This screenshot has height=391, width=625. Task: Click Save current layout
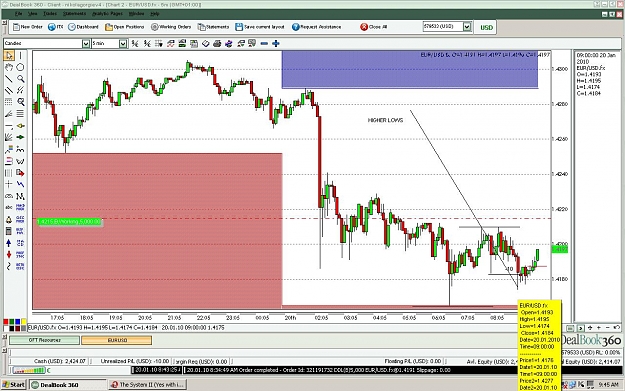260,27
